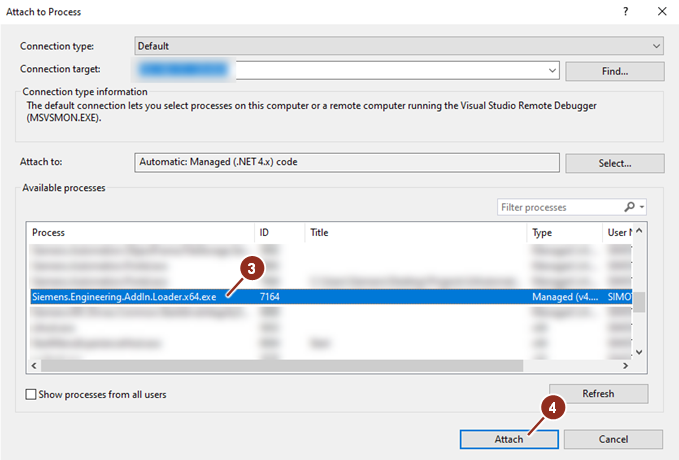Click the Managed (v4.... type cell
679x460 pixels.
click(x=565, y=297)
